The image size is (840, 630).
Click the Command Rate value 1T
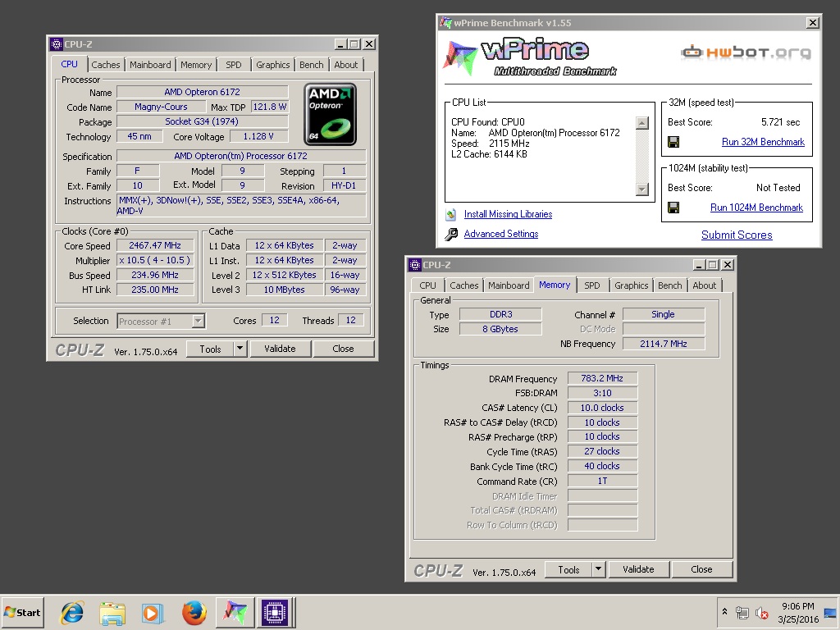click(x=602, y=481)
